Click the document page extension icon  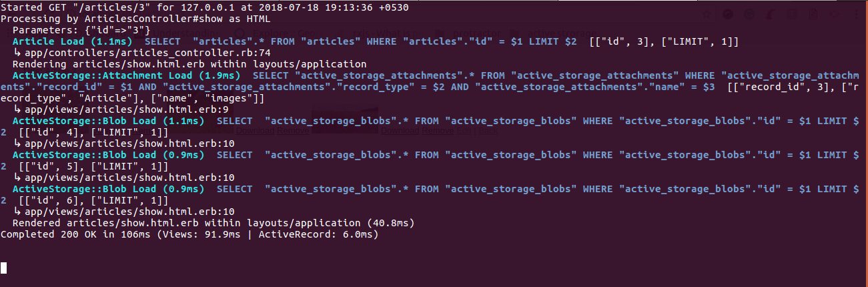813,14
